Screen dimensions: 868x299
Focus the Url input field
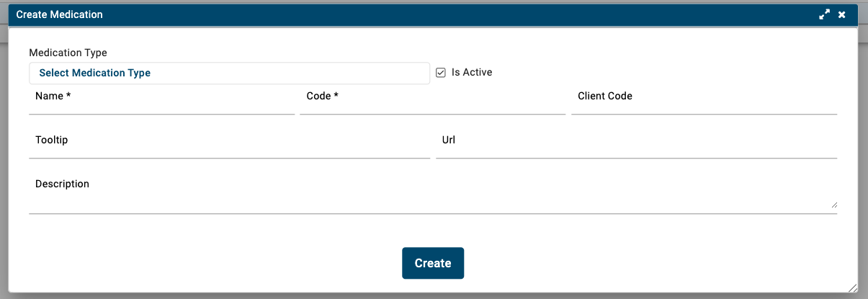point(636,149)
